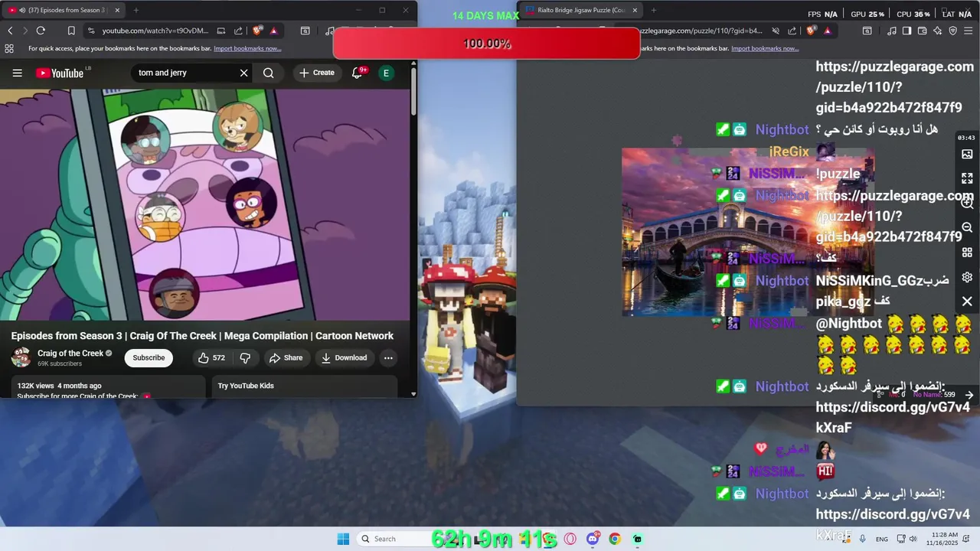Open new tab in puzzle window
Image resolution: width=980 pixels, height=551 pixels.
pos(653,10)
